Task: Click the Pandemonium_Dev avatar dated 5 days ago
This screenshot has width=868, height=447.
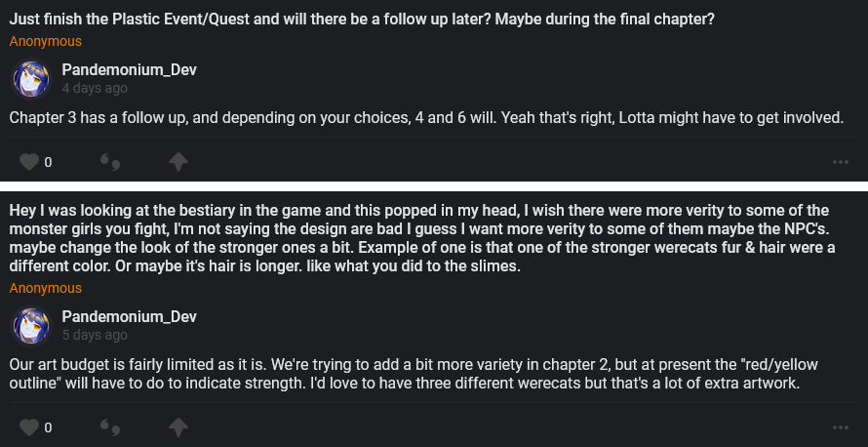Action: 31,325
